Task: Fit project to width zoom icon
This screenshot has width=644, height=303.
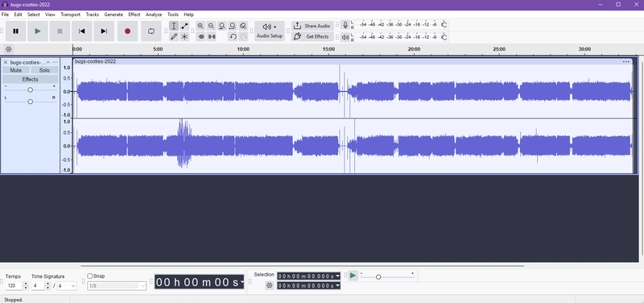Action: [x=233, y=26]
